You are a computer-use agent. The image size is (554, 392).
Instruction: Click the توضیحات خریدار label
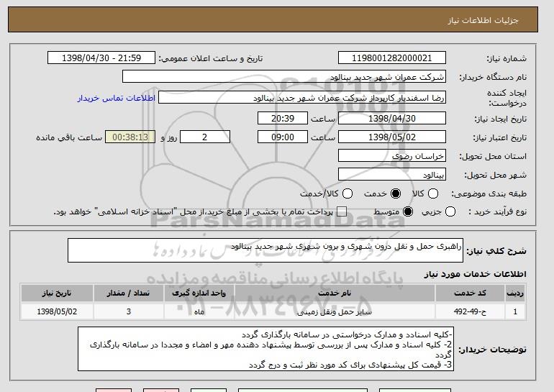(x=492, y=350)
